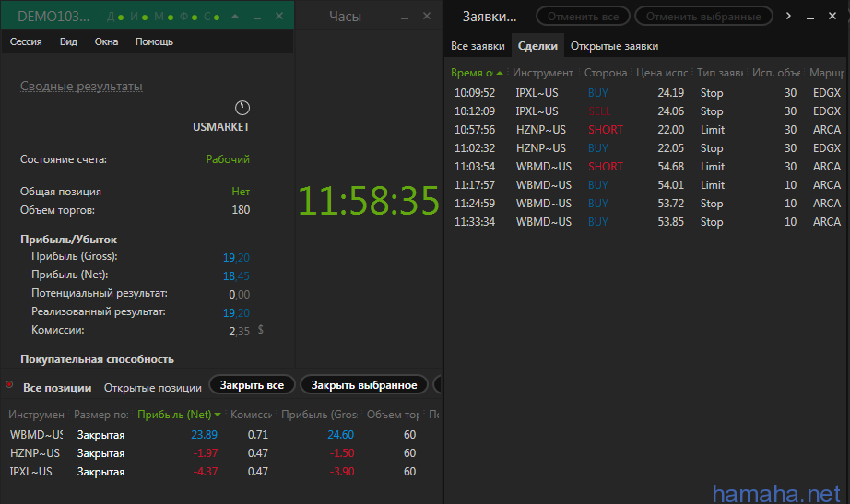The height and width of the screenshot is (504, 850).
Task: Select the 11:02:32 HZNP~US BUY trade
Action: click(x=647, y=148)
